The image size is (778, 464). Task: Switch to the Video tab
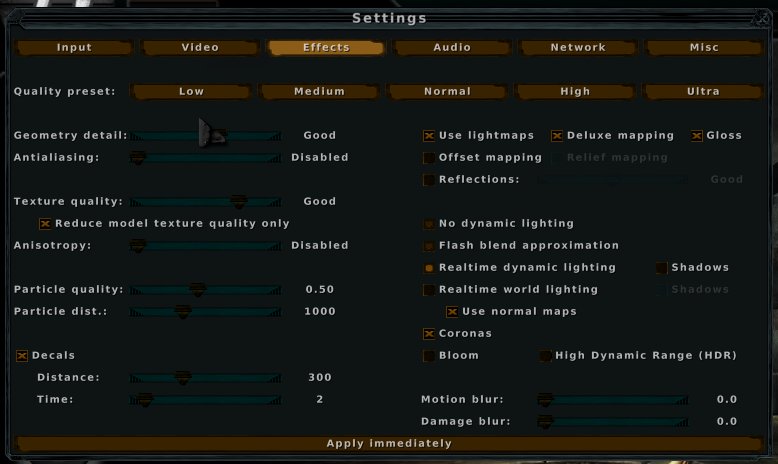tap(200, 48)
